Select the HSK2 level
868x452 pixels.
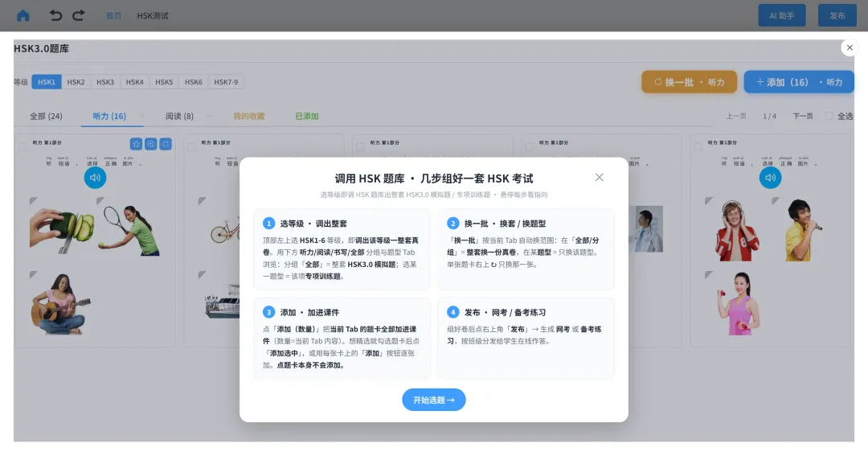pos(76,82)
